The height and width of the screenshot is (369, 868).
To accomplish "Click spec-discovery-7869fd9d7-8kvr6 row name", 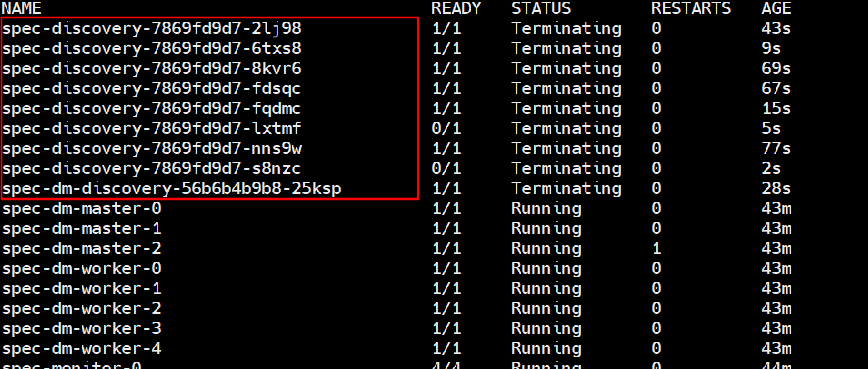I will coord(152,68).
